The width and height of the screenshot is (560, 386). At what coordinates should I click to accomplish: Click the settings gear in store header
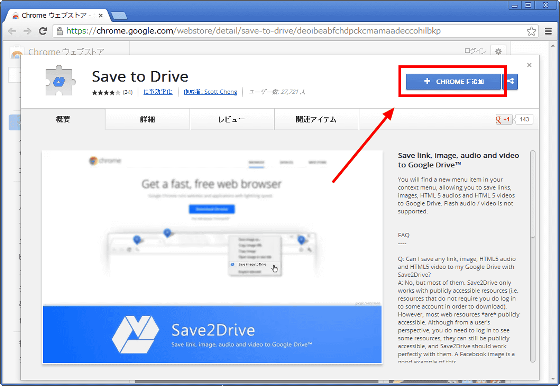498,51
